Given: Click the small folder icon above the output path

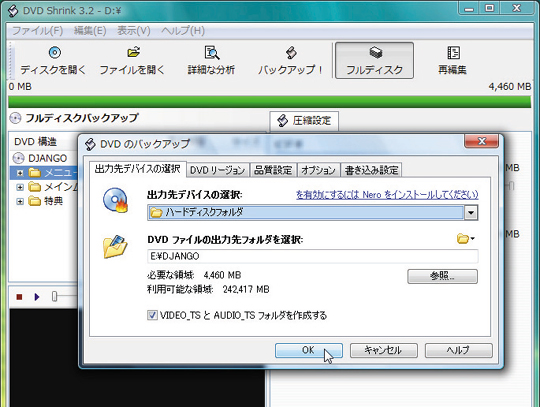Looking at the screenshot, I should (465, 238).
